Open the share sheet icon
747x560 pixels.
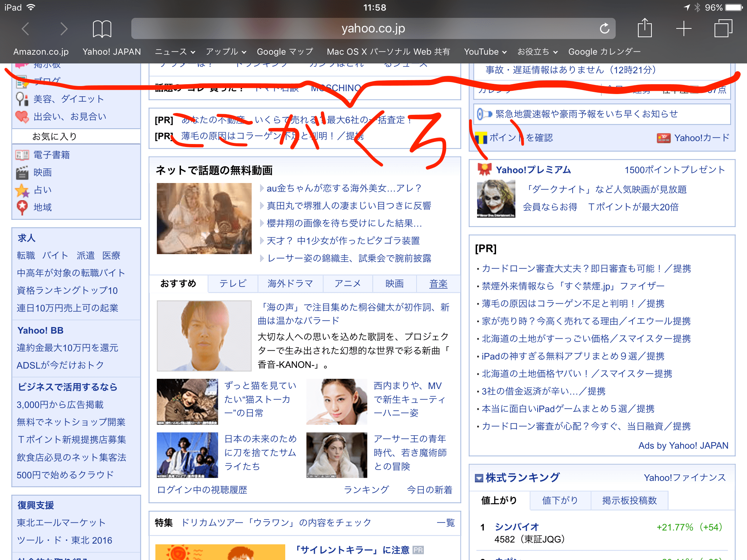coord(645,28)
